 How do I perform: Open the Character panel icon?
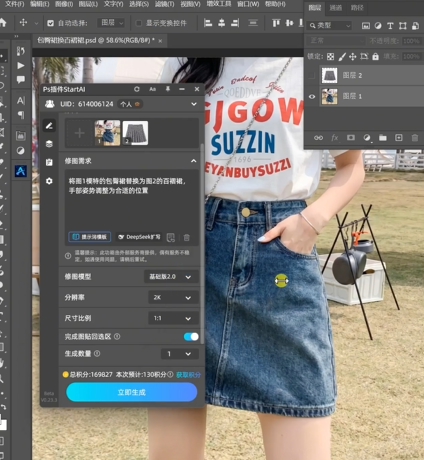pos(21,100)
